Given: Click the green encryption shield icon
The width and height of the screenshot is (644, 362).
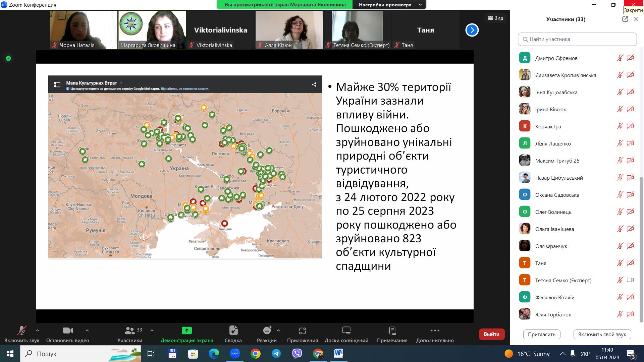Looking at the screenshot, I should (x=9, y=59).
